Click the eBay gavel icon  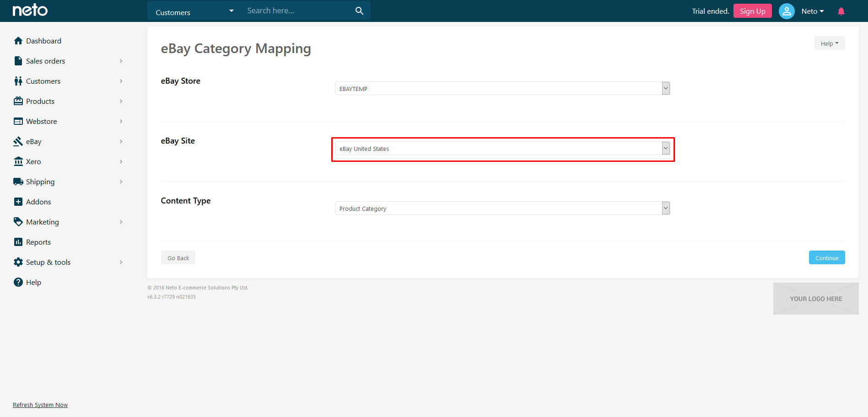click(18, 141)
